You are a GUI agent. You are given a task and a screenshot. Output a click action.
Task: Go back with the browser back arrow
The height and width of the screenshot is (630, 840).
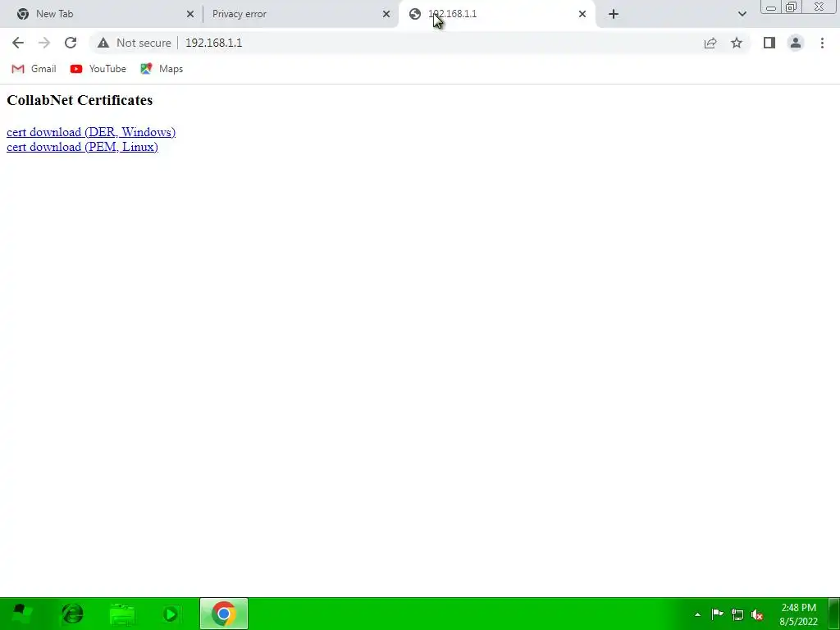point(18,43)
